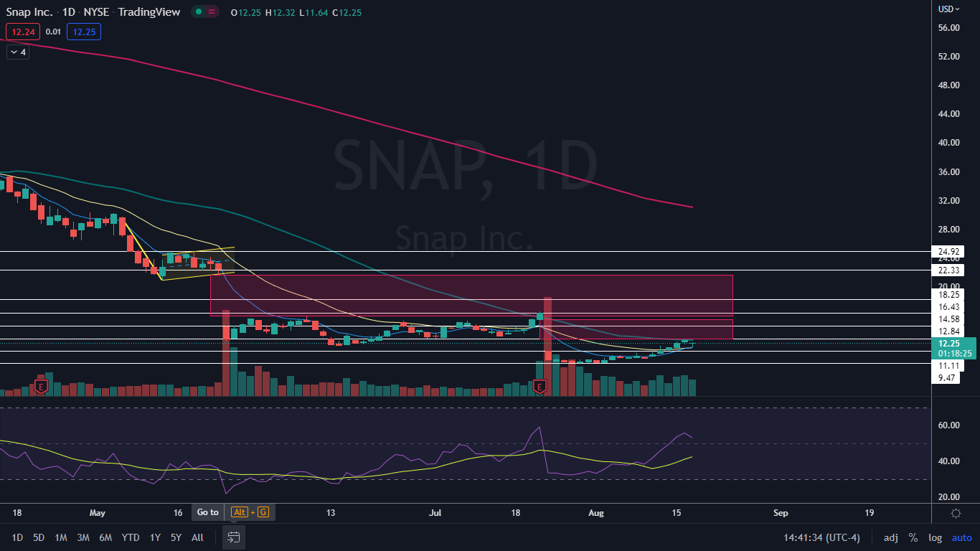Screen dimensions: 980x551
Task: Select the All time range
Action: tap(197, 537)
